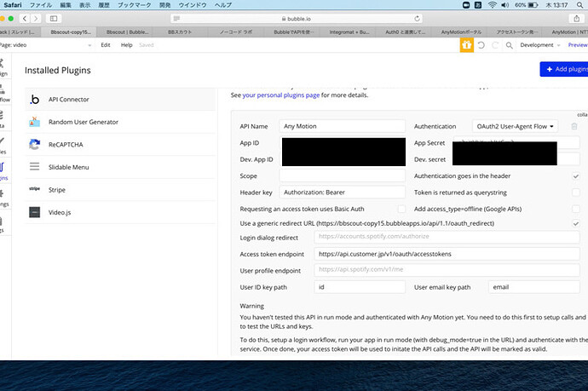Open Spotlight search in menu bar
588x391 pixels.
pyautogui.click(x=579, y=5)
